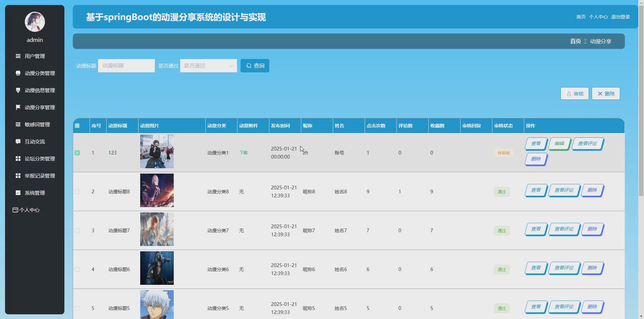Check the checkbox for 动漫标题7 row
Image resolution: width=644 pixels, height=319 pixels.
pyautogui.click(x=77, y=231)
